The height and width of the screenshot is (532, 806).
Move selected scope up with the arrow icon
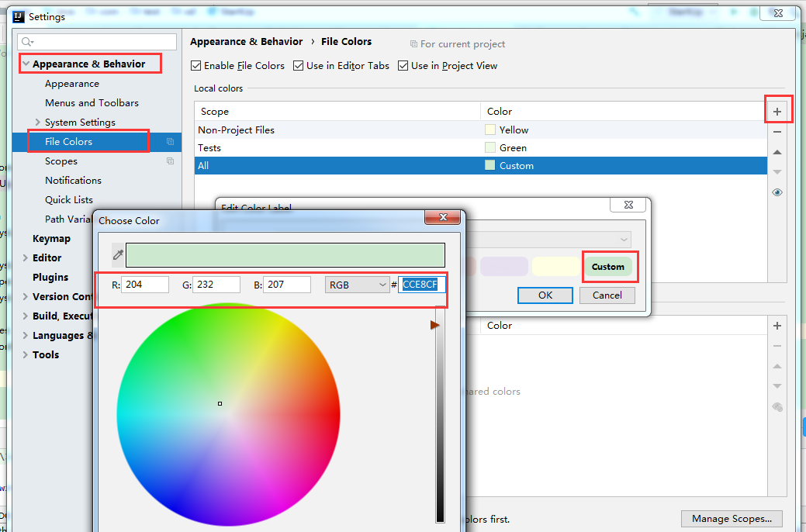pos(777,152)
